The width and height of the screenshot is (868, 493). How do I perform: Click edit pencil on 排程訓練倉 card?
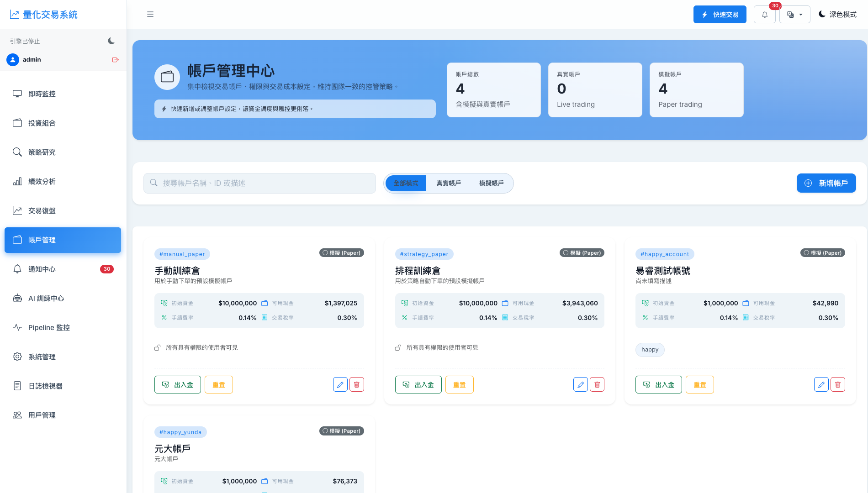click(x=581, y=385)
